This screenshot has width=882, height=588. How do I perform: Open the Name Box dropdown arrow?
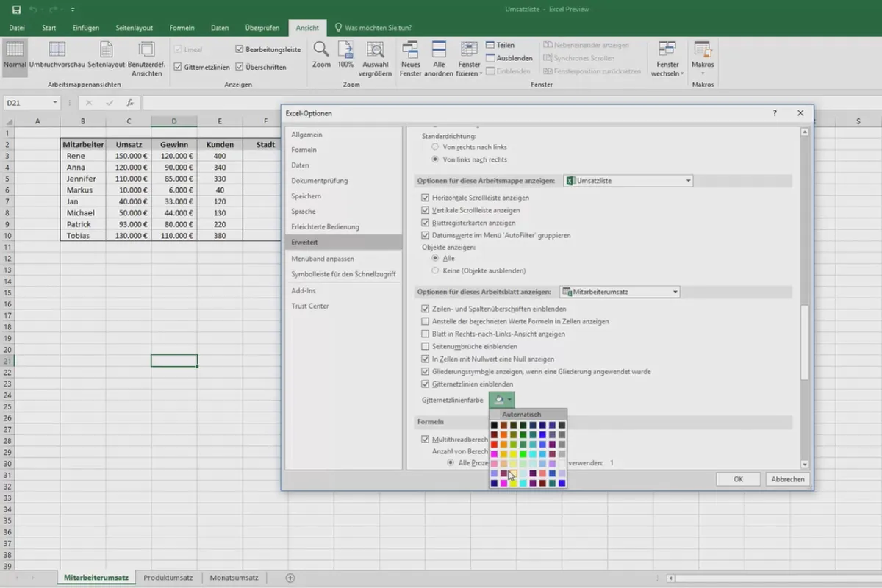(57, 104)
